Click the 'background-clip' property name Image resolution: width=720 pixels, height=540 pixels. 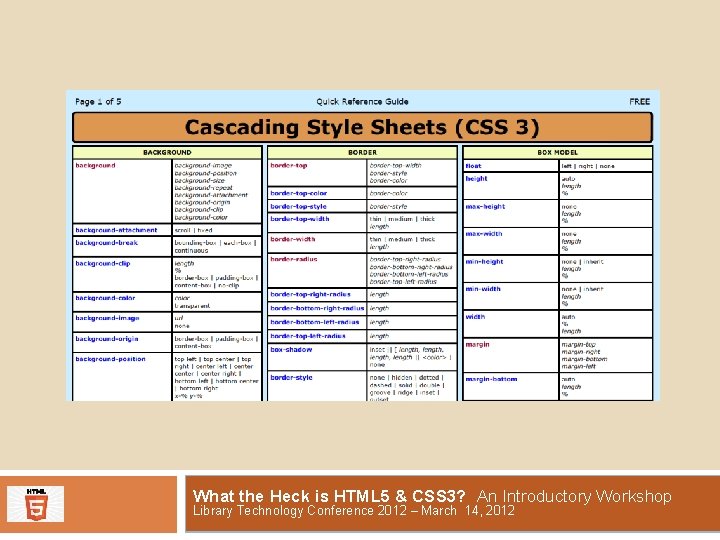[103, 264]
